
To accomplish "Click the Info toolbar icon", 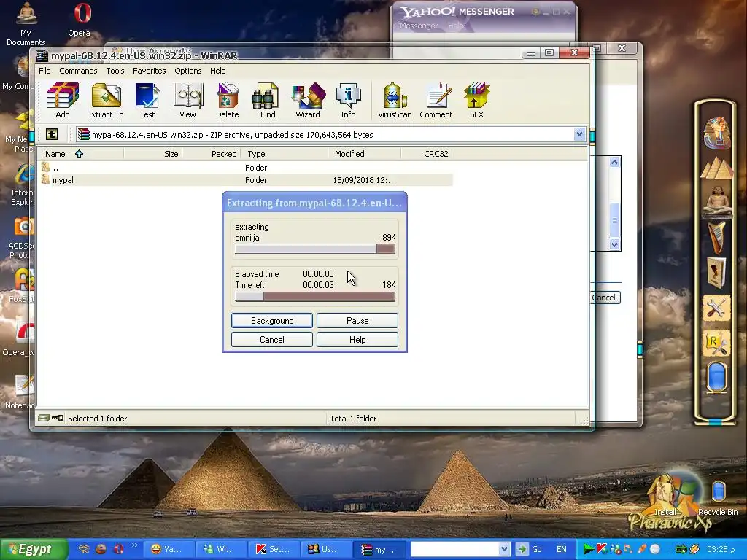I will [348, 100].
